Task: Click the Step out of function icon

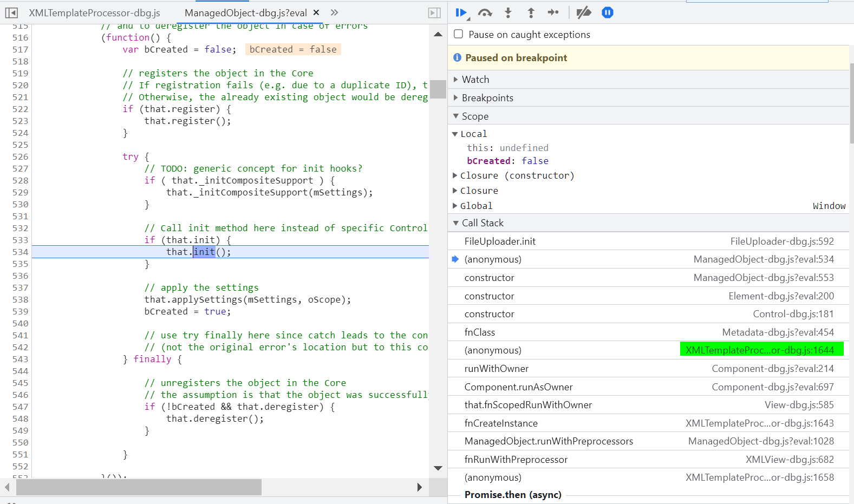Action: [531, 12]
